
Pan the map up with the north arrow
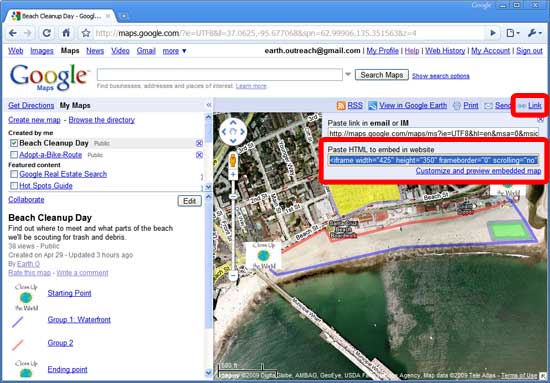click(233, 122)
